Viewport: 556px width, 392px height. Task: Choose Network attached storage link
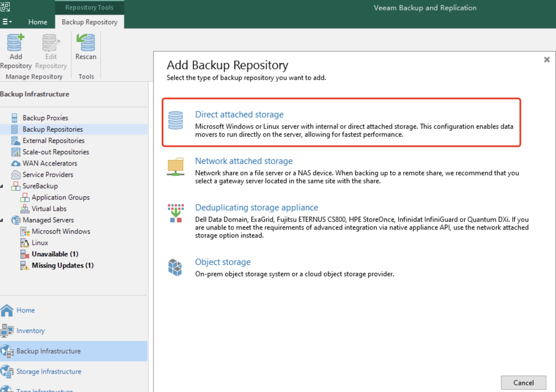coord(244,161)
